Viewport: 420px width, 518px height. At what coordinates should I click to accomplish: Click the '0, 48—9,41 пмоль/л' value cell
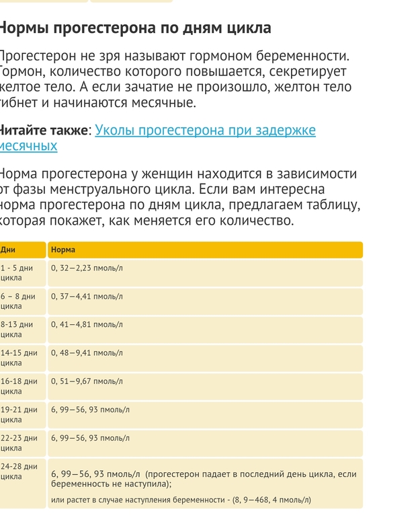click(87, 353)
